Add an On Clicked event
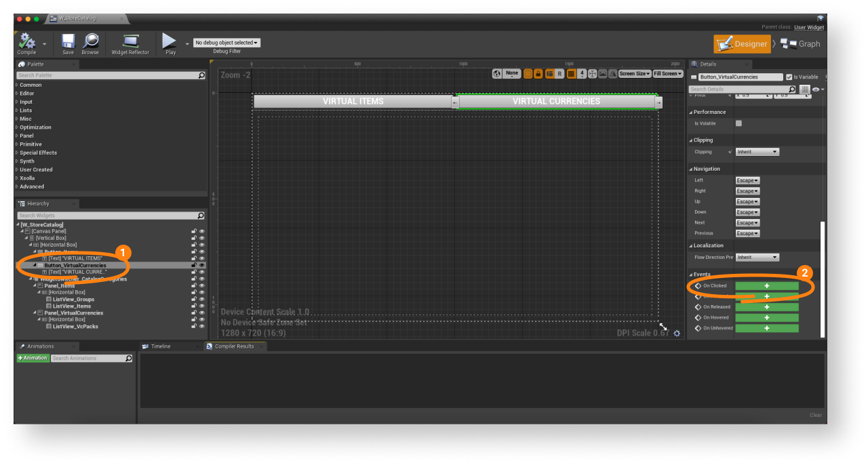 tap(767, 286)
